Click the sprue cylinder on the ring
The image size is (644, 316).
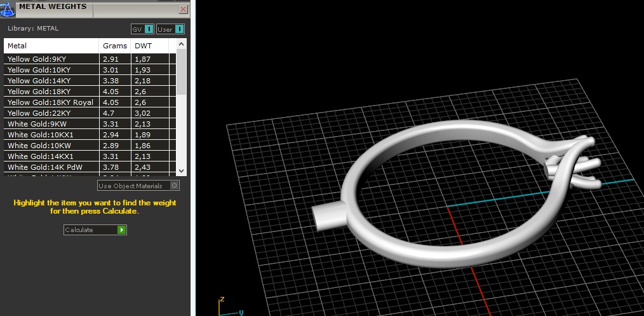(328, 216)
